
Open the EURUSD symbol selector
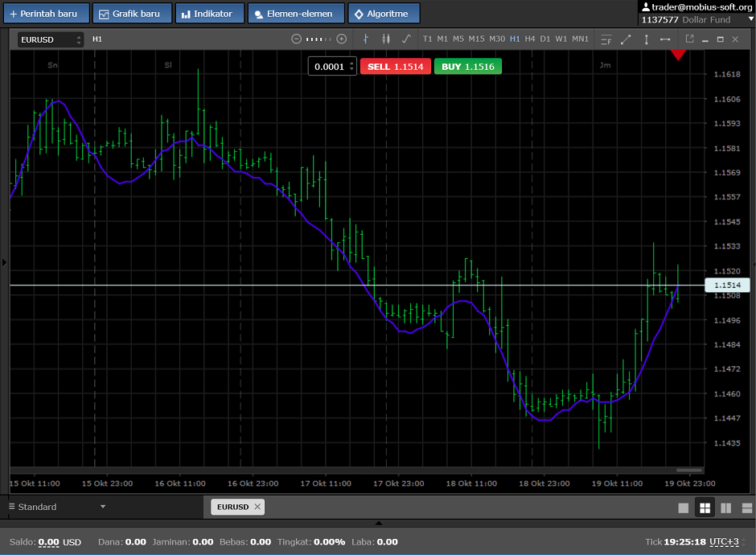[51, 39]
